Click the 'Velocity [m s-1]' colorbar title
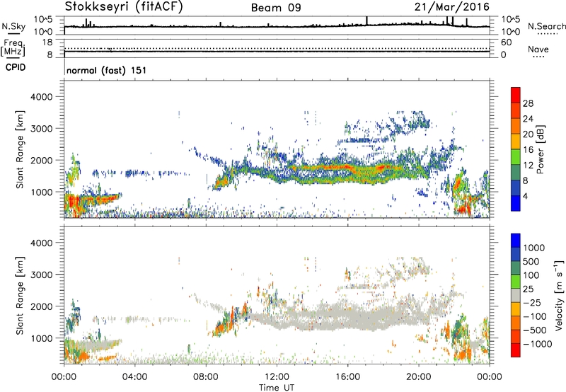566x392 pixels. pyautogui.click(x=559, y=295)
